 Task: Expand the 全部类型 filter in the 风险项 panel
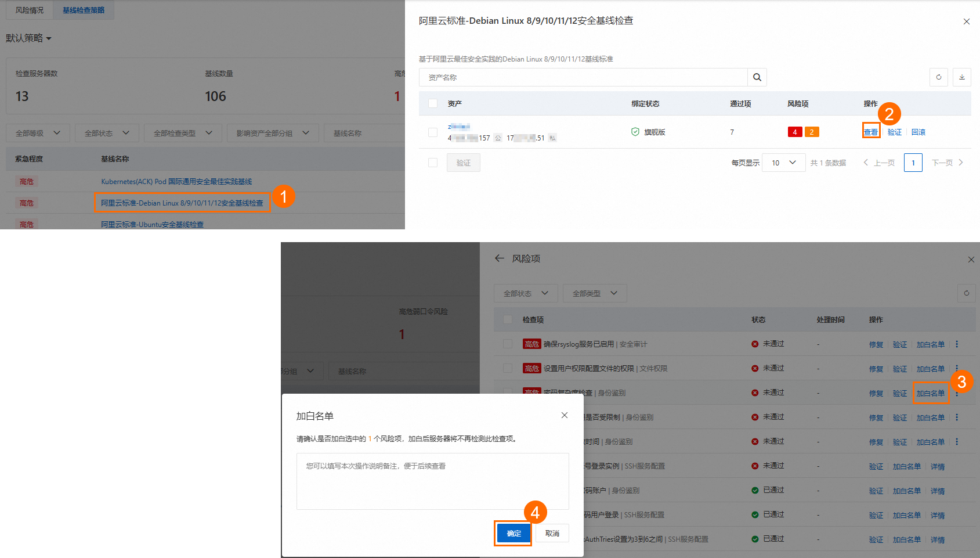595,293
